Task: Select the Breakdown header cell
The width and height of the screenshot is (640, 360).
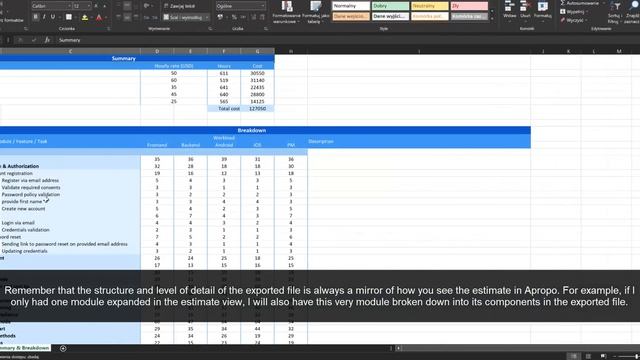Action: 252,130
